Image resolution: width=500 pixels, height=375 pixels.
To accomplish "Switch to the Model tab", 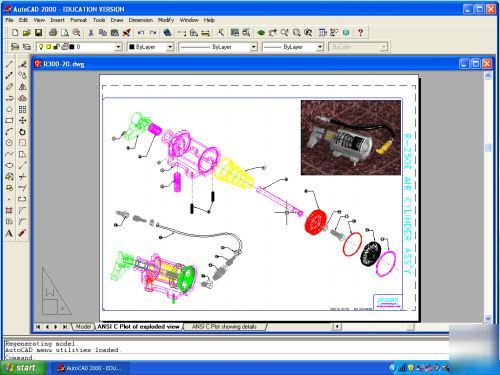I will tap(83, 327).
